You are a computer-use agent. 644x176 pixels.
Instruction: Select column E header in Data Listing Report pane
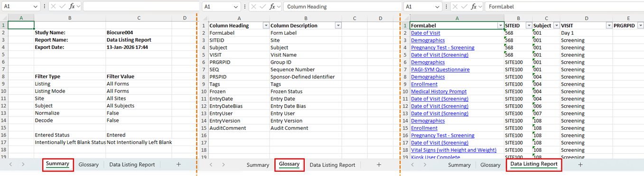[628, 18]
